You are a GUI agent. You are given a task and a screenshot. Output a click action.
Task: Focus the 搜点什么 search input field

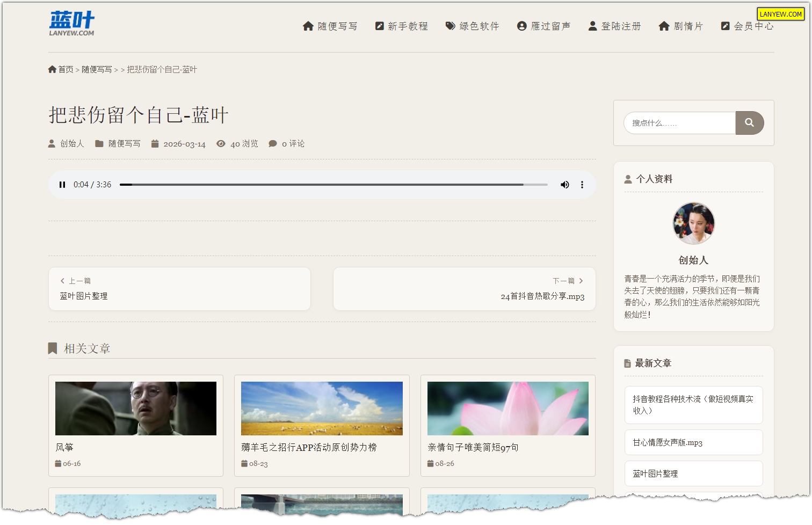680,123
